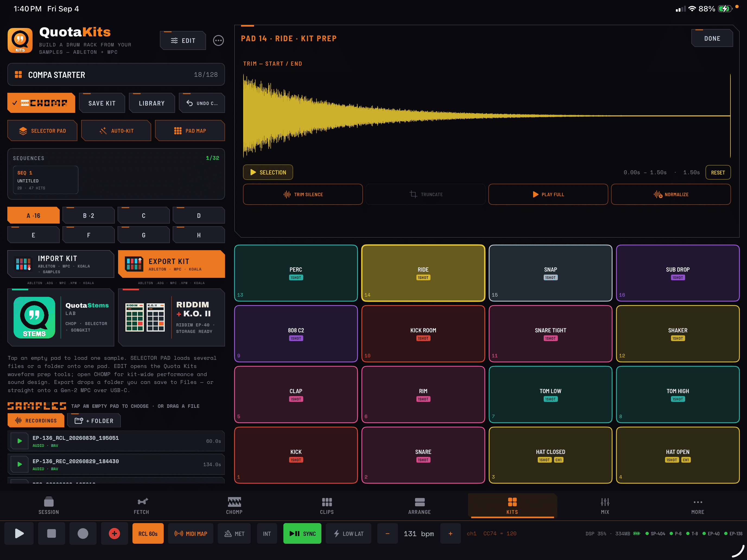This screenshot has height=560, width=747.
Task: Click inside the ride waveform display
Action: 487,116
